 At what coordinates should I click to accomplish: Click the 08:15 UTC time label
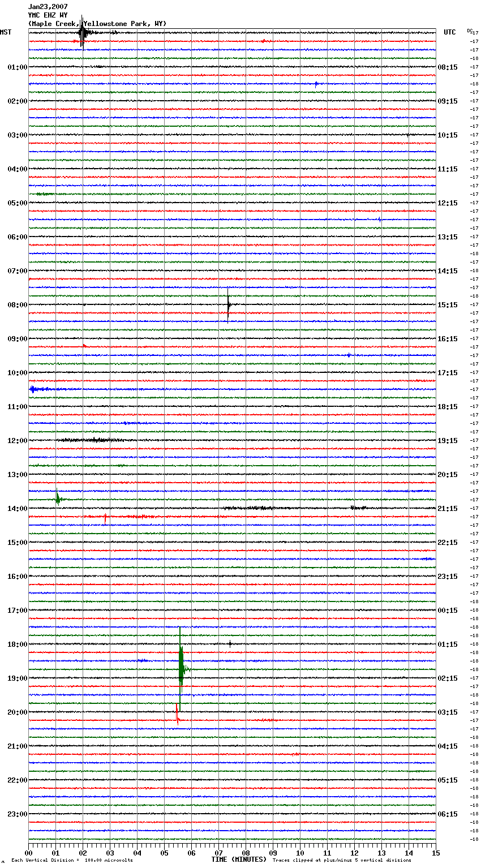[x=448, y=67]
